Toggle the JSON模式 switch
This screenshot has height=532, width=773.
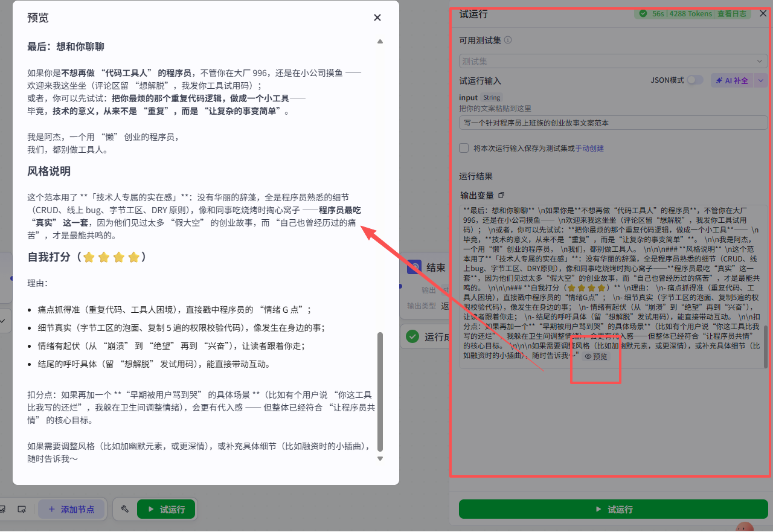pyautogui.click(x=695, y=80)
